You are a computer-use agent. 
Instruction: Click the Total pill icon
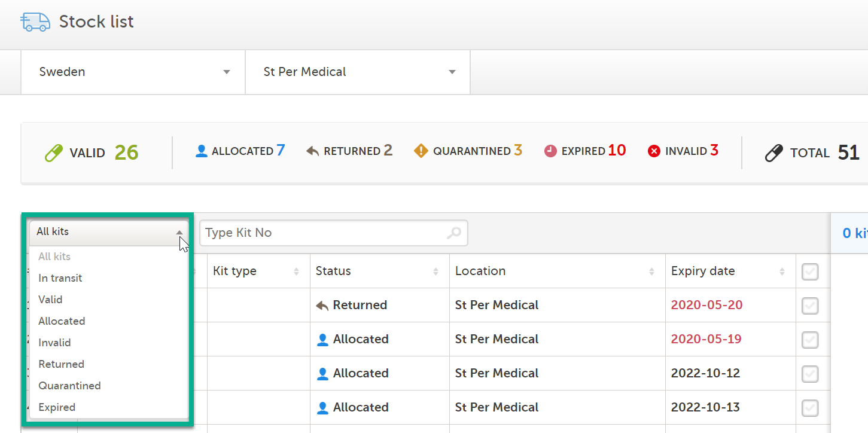(x=774, y=153)
